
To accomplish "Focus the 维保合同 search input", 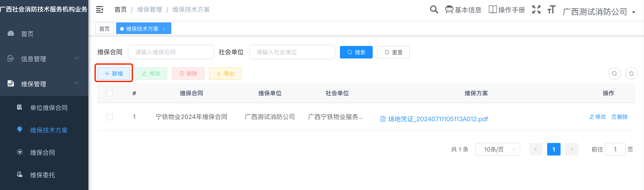I will (171, 52).
